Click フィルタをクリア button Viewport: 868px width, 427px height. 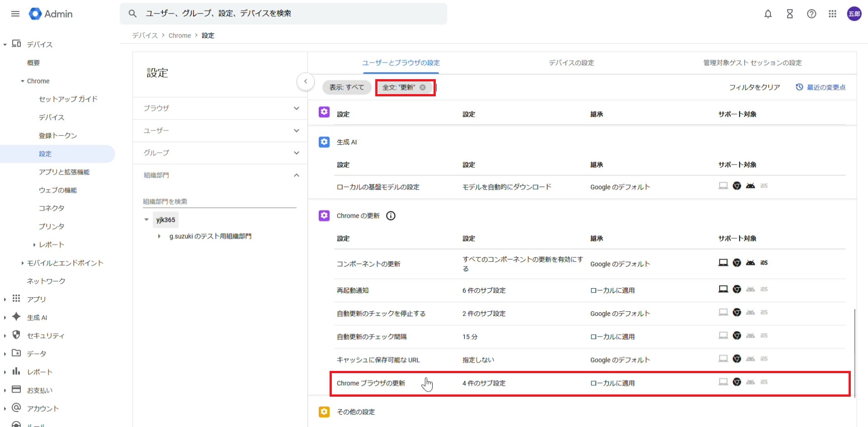click(x=754, y=87)
